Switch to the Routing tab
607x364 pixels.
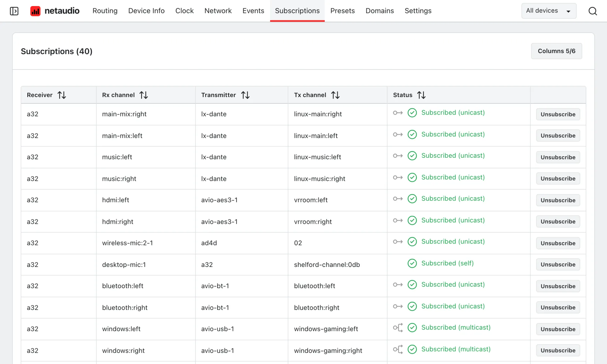105,11
